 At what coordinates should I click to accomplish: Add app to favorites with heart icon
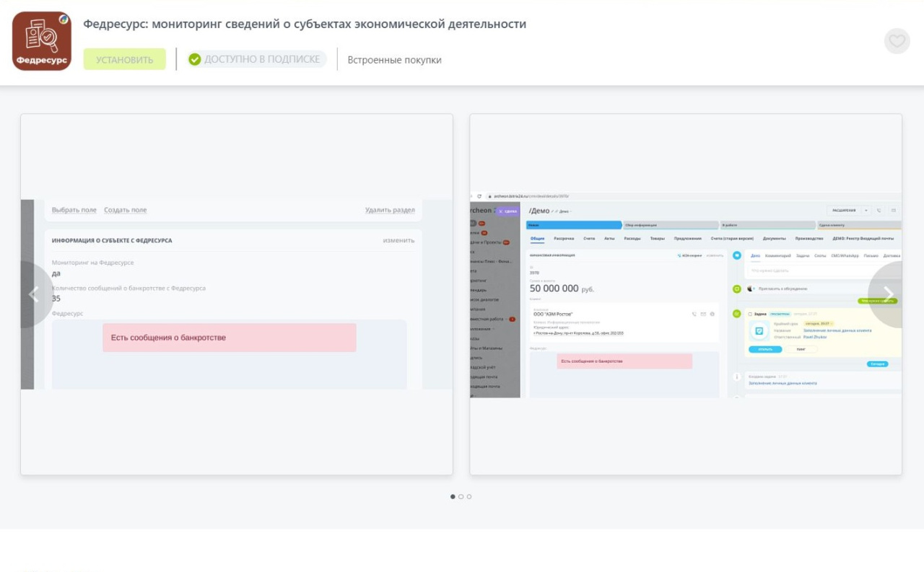(897, 41)
